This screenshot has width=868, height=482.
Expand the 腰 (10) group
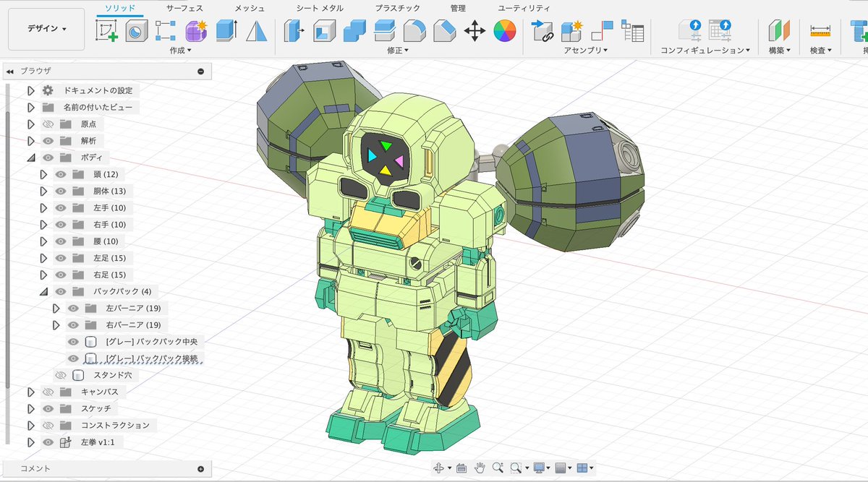(43, 241)
